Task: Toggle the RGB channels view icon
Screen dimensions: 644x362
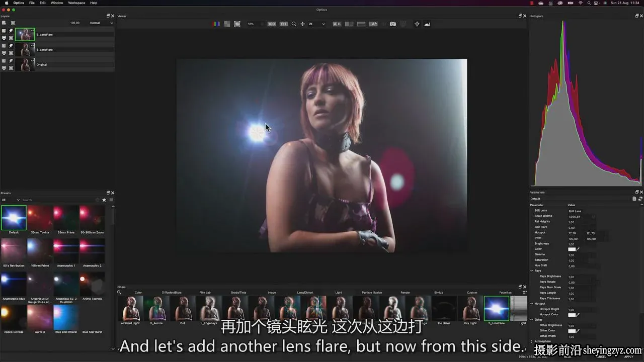Action: (x=216, y=24)
